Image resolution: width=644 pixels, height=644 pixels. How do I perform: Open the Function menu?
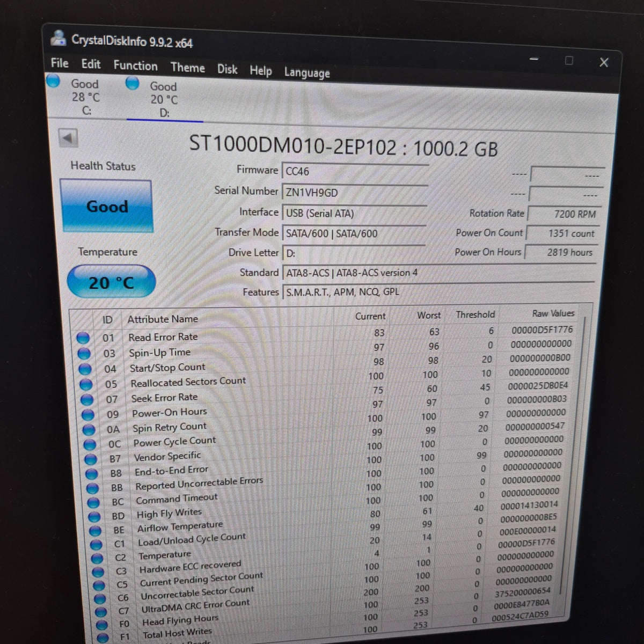(x=135, y=66)
